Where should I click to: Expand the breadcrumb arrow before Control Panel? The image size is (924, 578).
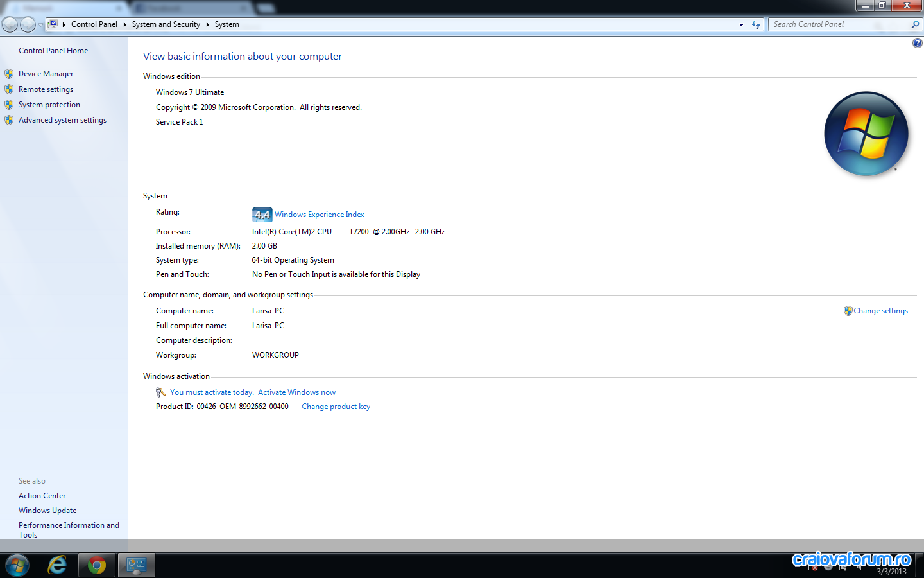click(x=64, y=24)
